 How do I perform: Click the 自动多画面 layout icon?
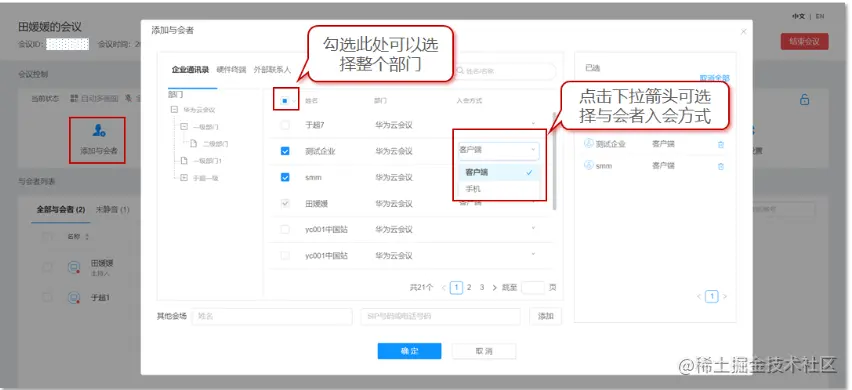[74, 98]
